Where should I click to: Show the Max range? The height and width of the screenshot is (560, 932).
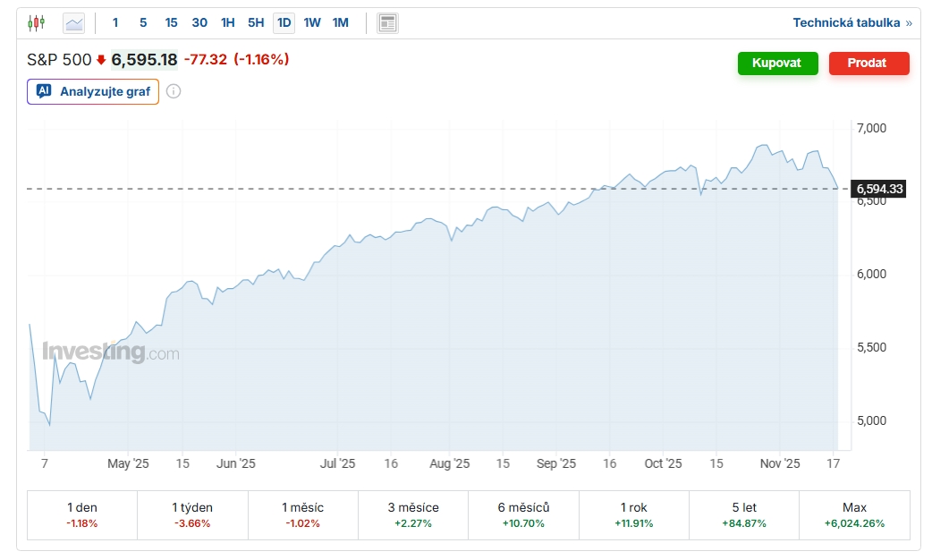coord(855,514)
